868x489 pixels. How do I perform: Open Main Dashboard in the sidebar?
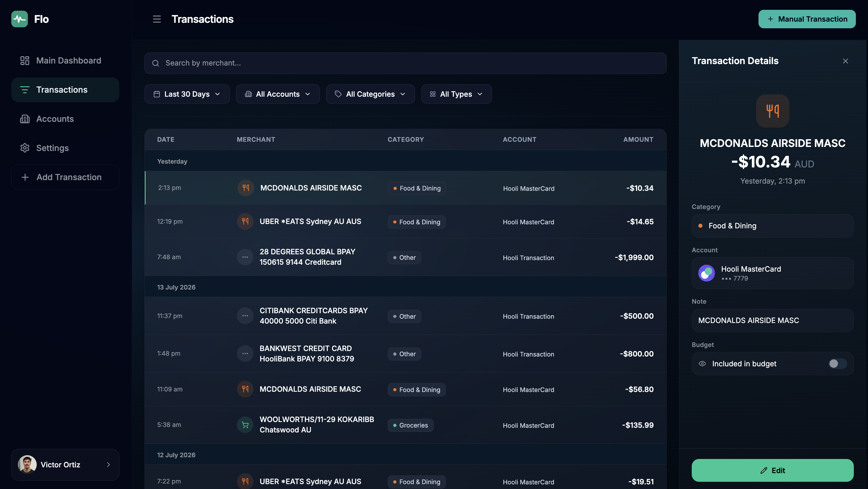point(65,61)
